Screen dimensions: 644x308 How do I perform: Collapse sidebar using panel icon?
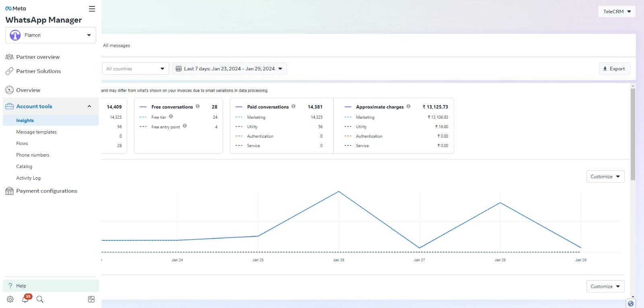pos(91,299)
